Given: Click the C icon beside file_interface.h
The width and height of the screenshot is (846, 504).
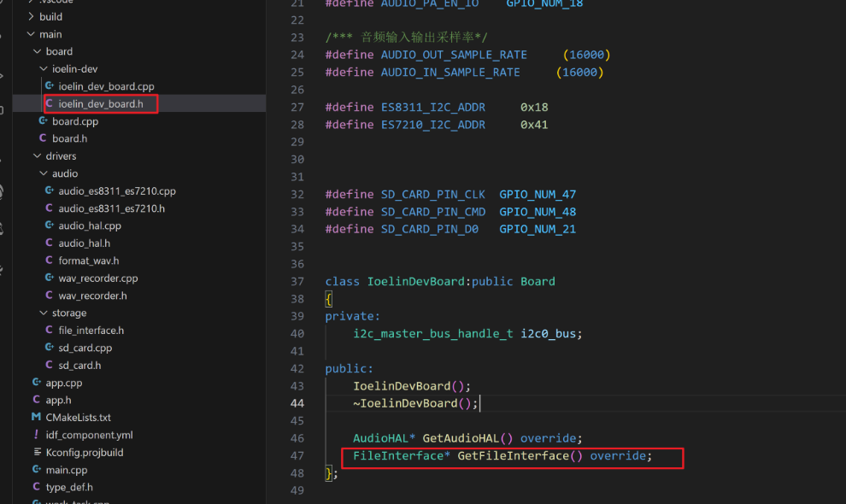Looking at the screenshot, I should coord(49,330).
